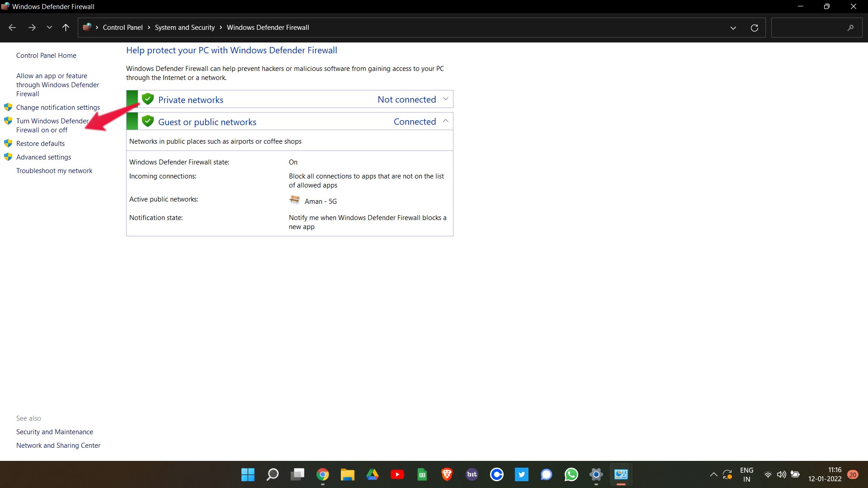
Task: Click the search magnifier icon
Action: pyautogui.click(x=850, y=28)
